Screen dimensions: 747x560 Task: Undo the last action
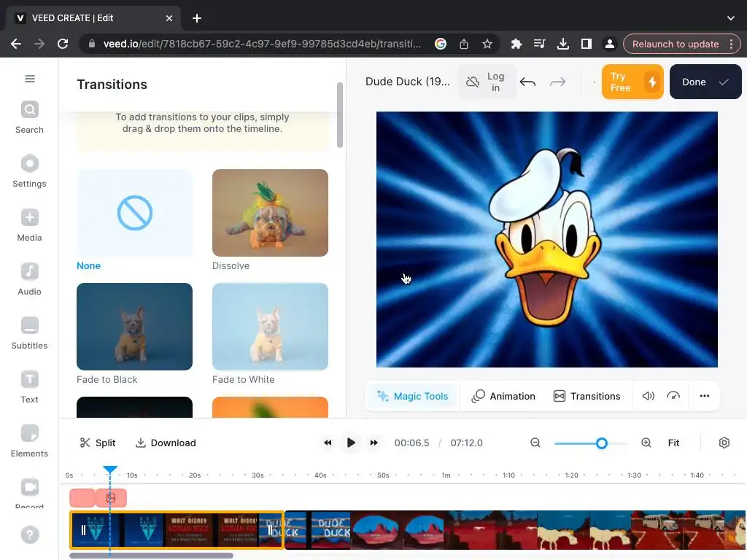click(528, 82)
